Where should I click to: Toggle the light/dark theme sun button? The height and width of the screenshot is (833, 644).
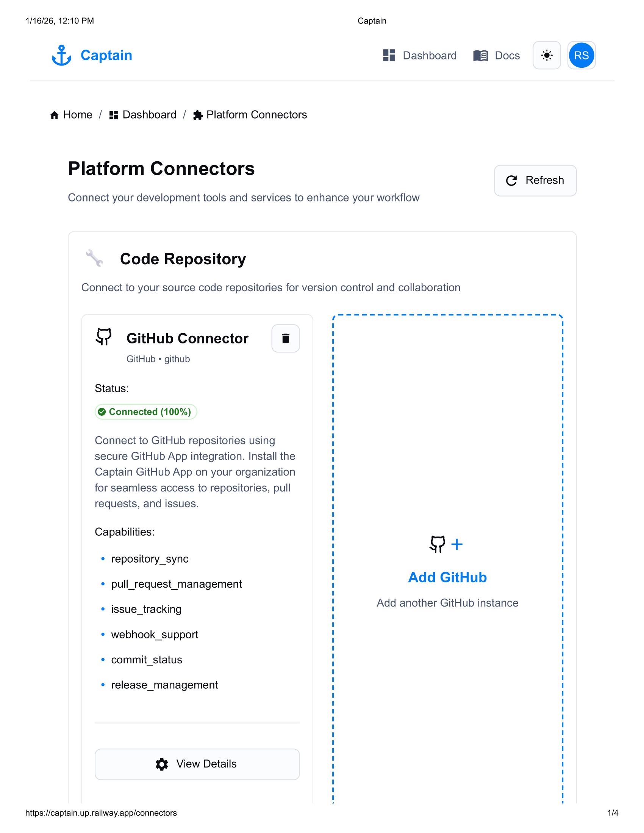[546, 55]
